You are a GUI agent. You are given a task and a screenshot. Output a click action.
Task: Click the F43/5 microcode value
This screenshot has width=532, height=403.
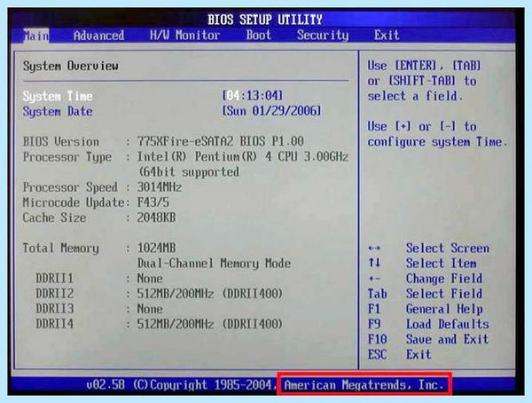153,202
